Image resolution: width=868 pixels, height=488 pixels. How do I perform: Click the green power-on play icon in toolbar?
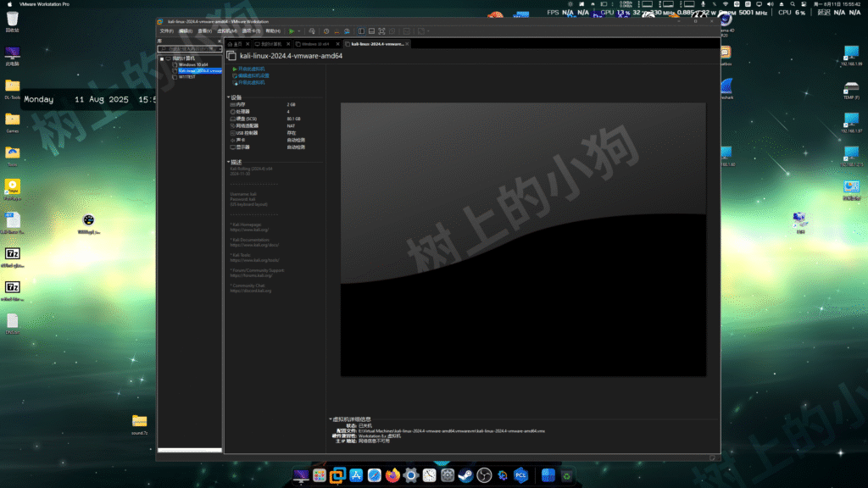tap(292, 31)
